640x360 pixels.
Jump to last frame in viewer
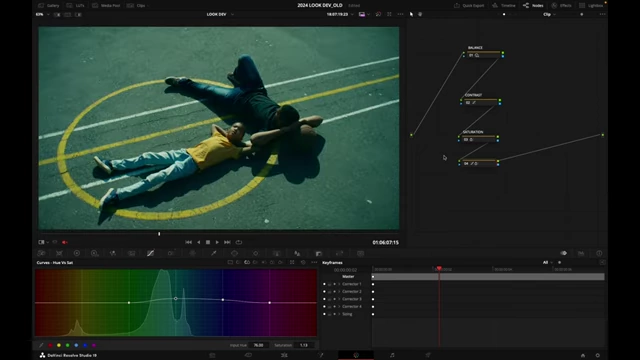(x=227, y=242)
